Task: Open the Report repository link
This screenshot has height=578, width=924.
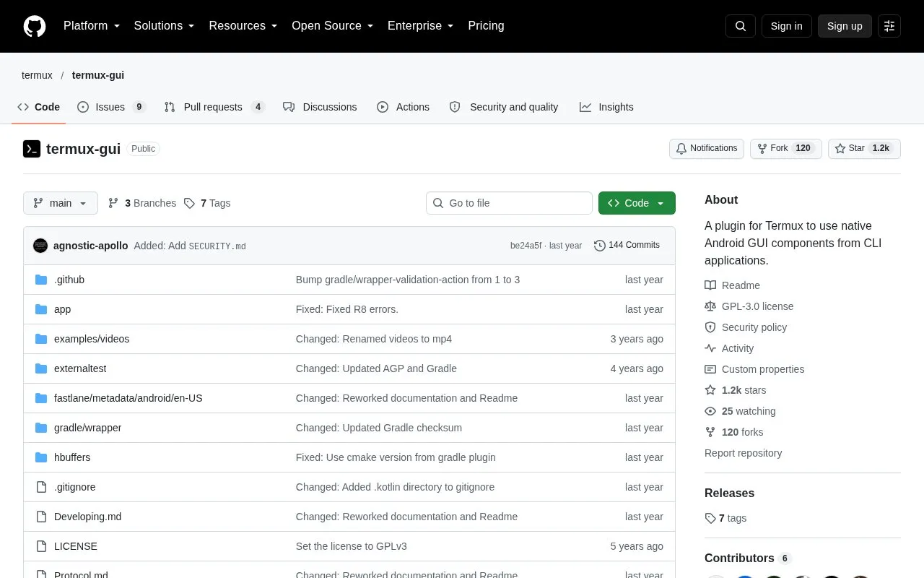Action: click(743, 453)
